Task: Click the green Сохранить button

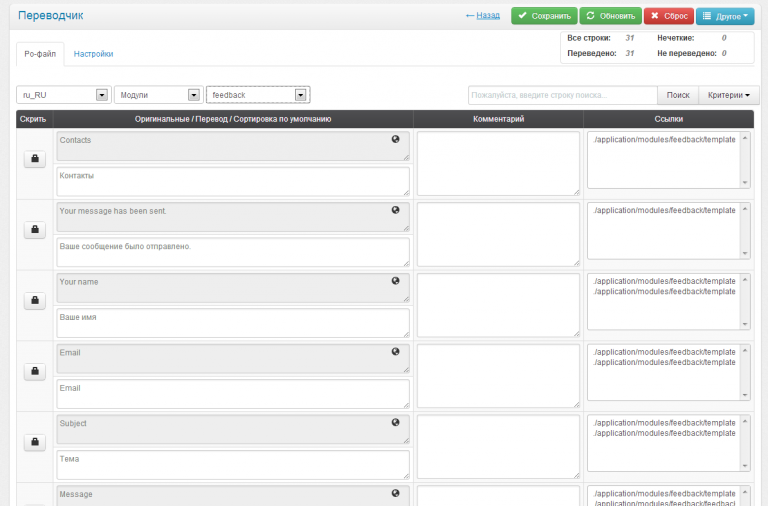Action: click(x=544, y=16)
